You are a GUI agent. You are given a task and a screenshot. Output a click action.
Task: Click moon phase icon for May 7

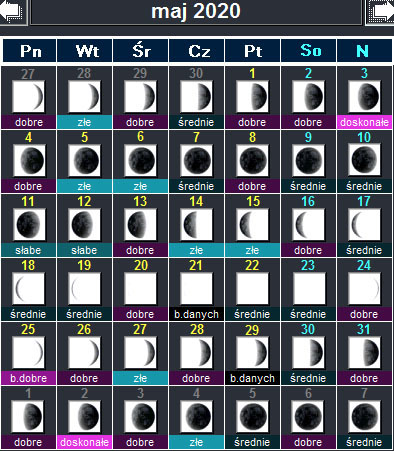(x=196, y=160)
